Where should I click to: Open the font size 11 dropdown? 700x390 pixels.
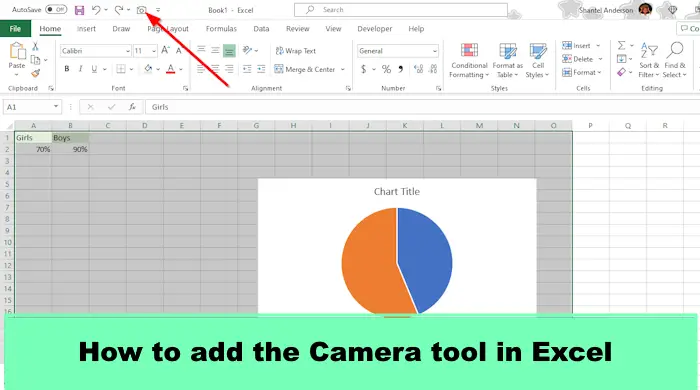(154, 51)
